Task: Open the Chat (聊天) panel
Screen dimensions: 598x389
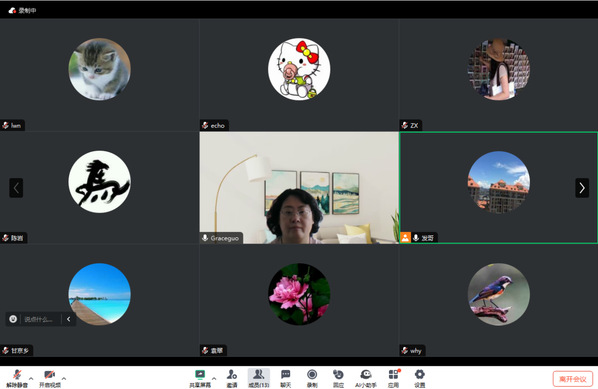Action: point(285,378)
